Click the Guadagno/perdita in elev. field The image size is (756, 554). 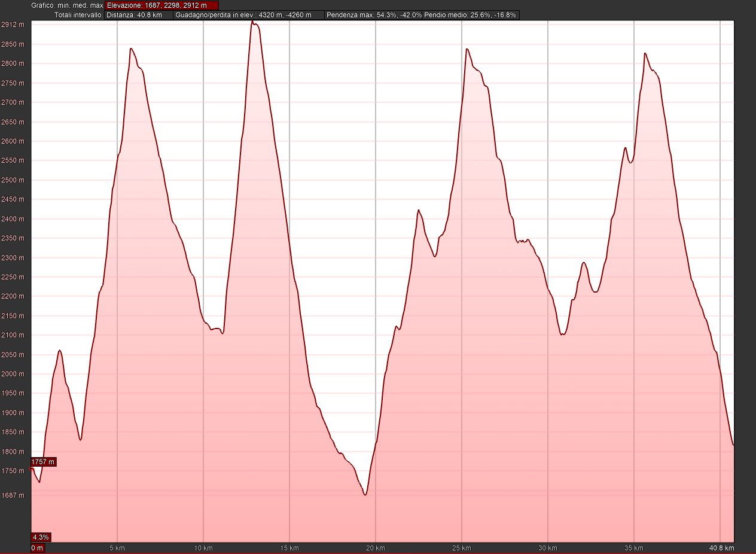point(249,15)
